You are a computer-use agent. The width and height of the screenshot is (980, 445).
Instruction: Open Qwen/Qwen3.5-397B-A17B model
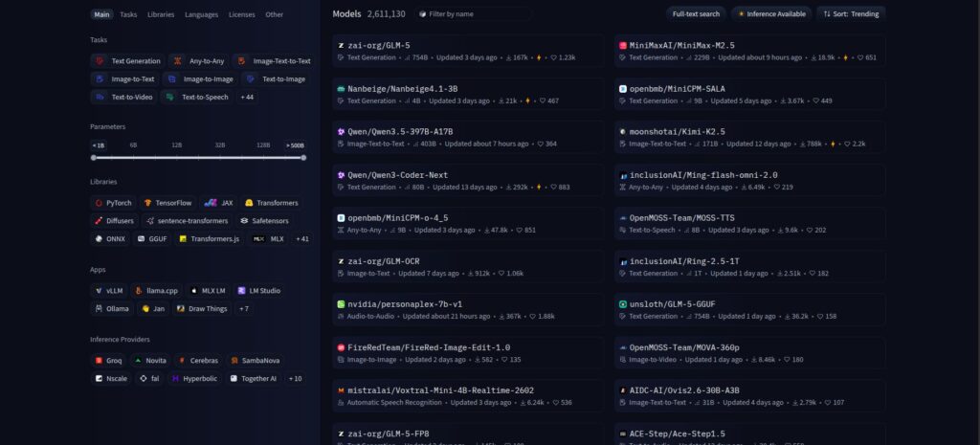468,137
